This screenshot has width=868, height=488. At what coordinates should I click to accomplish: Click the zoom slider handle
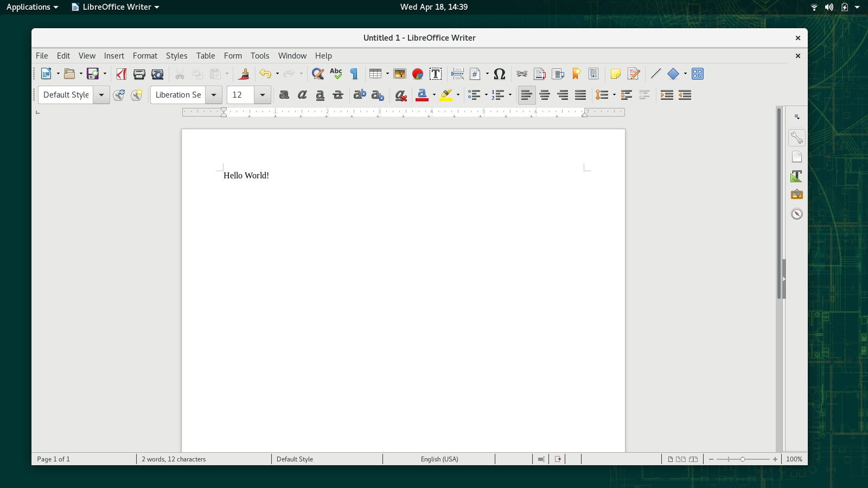(x=743, y=459)
